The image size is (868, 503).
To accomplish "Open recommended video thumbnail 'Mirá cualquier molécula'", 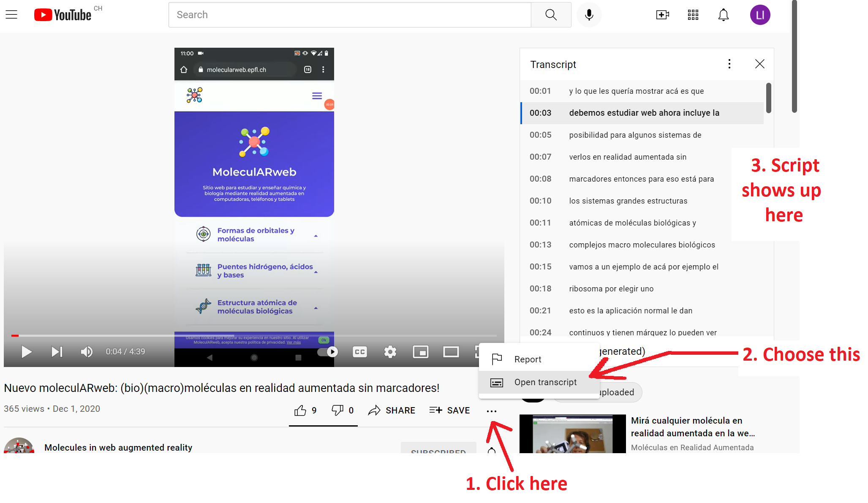I will (x=572, y=434).
